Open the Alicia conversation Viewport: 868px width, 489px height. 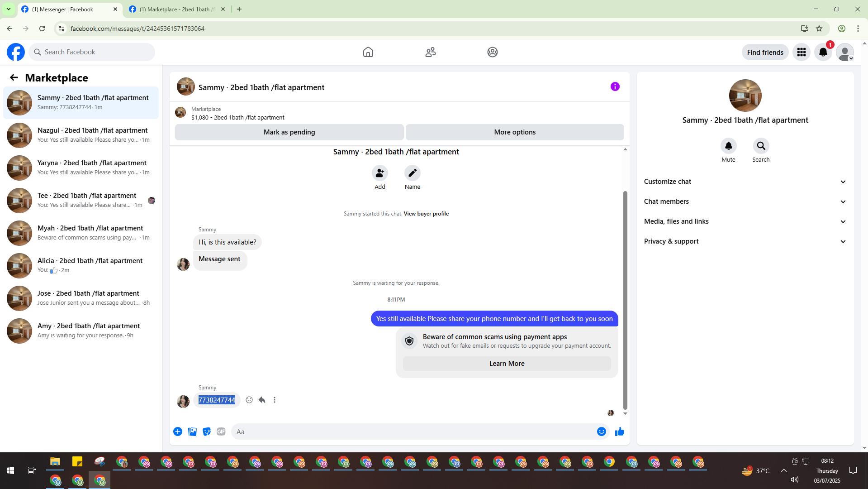click(81, 265)
